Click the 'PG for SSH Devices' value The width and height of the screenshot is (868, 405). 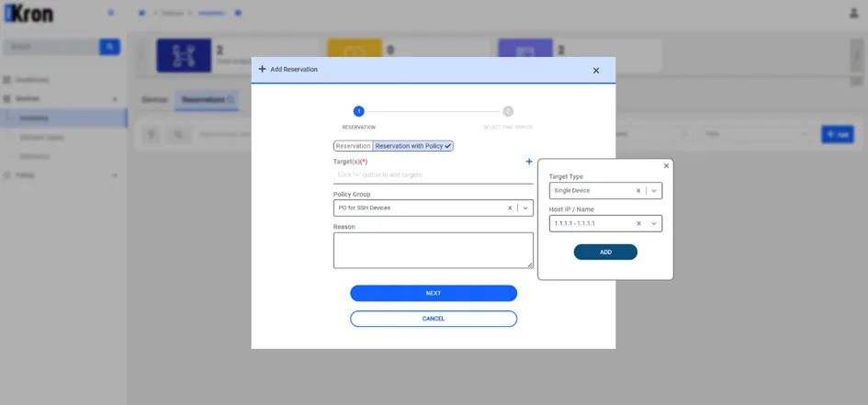coord(365,208)
